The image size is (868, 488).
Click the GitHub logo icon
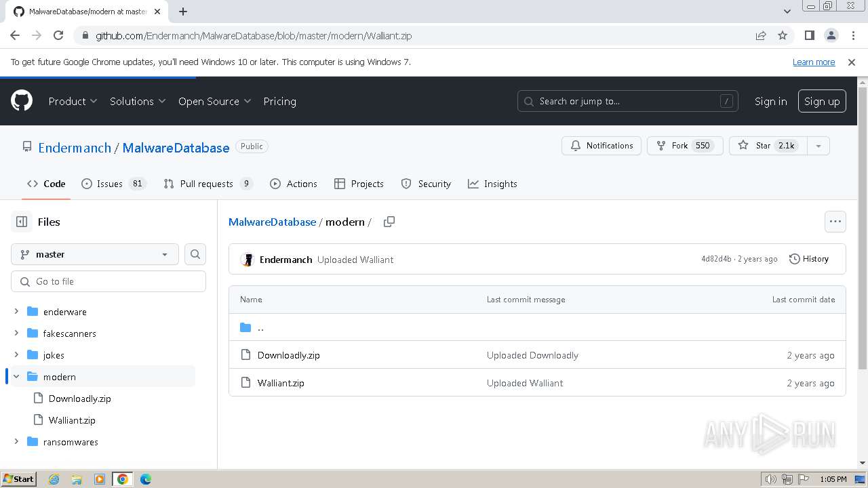[x=22, y=101]
